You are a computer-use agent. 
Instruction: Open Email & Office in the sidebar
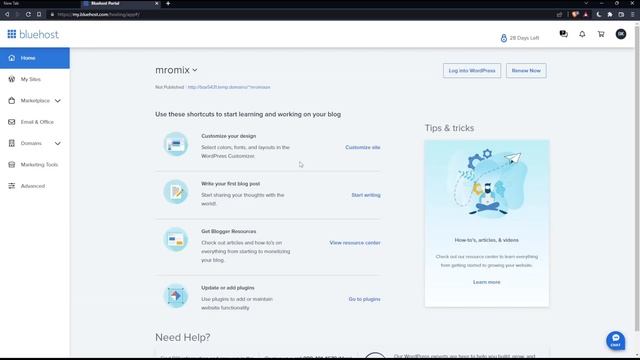[35, 122]
